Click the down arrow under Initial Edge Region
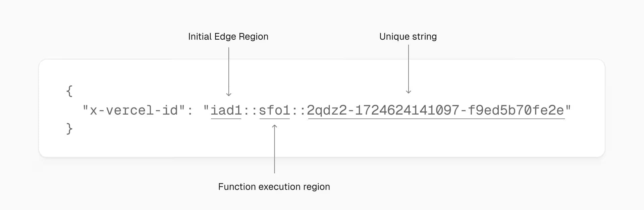The image size is (644, 210). (x=229, y=72)
